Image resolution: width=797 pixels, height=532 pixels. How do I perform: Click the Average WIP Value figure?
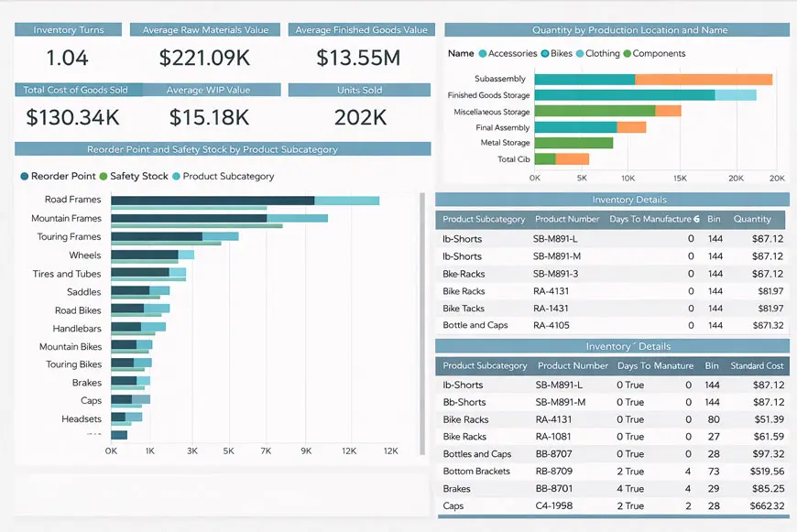[210, 117]
